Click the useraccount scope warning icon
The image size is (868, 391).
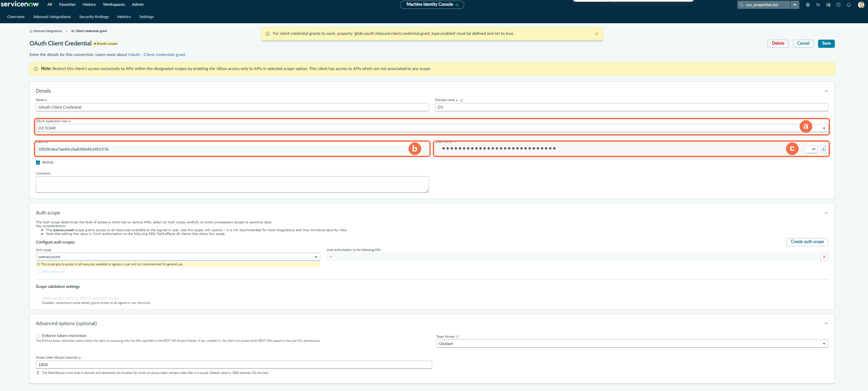click(x=38, y=264)
